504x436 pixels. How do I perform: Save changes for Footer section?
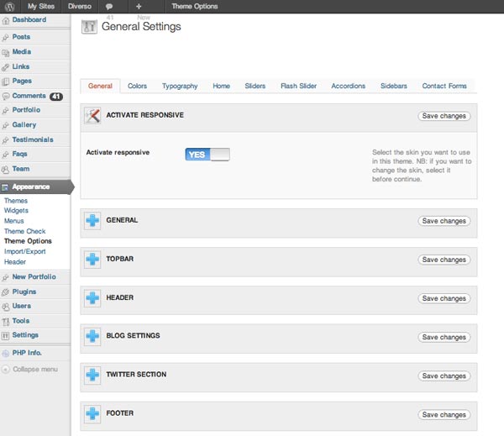pos(444,414)
